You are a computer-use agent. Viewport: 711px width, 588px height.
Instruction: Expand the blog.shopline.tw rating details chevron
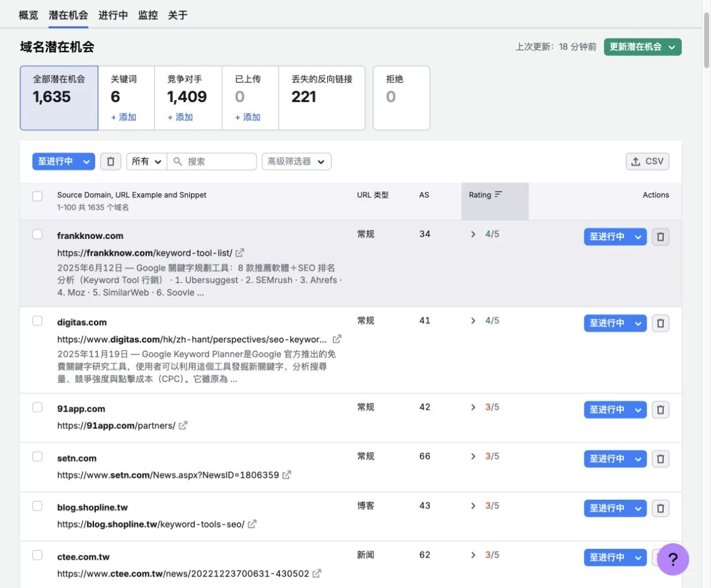click(473, 505)
